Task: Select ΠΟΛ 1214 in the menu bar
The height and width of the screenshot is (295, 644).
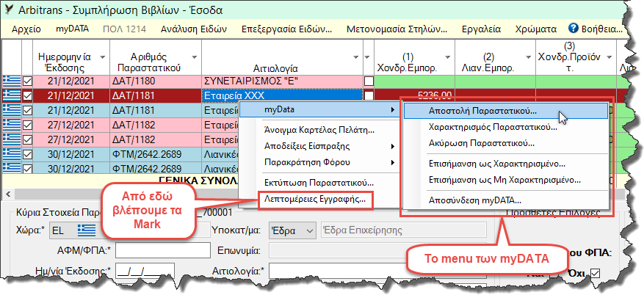Action: pos(124,29)
